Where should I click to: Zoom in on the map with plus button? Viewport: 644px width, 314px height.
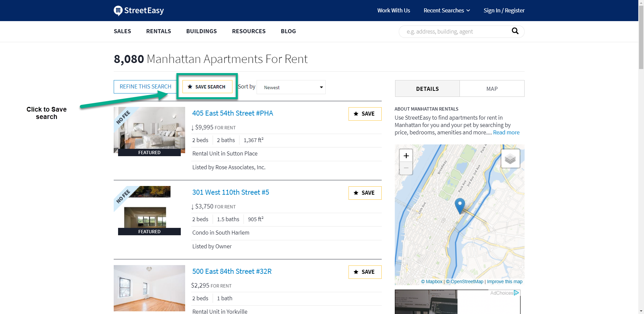click(406, 155)
